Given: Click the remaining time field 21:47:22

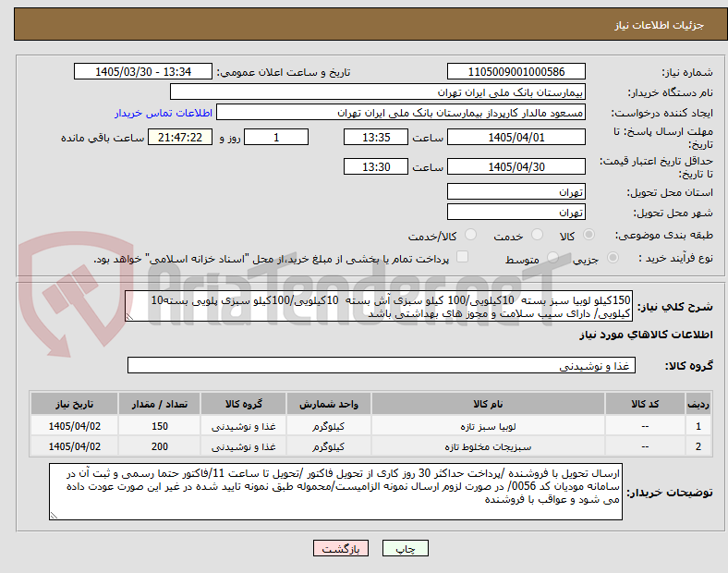Looking at the screenshot, I should [180, 137].
